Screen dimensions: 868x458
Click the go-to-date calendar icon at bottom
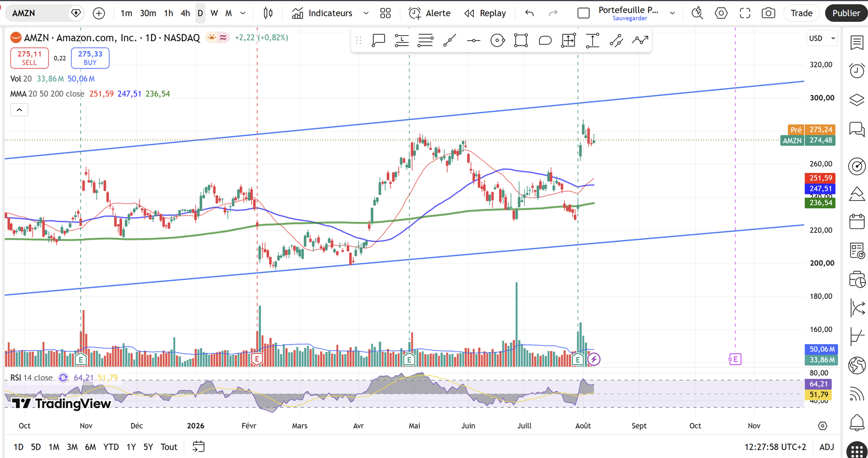point(199,447)
